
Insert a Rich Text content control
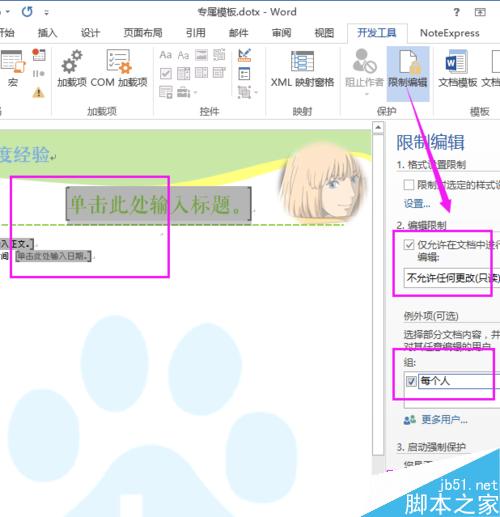166,55
